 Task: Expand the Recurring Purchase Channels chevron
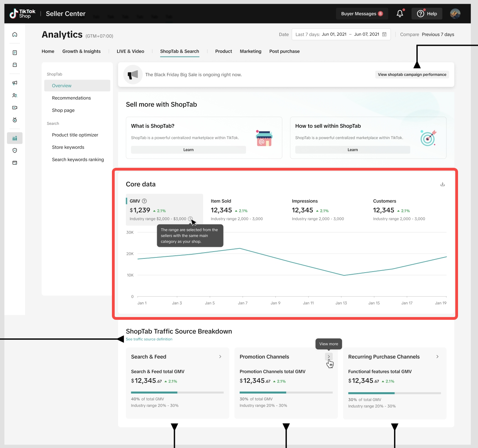click(x=437, y=357)
